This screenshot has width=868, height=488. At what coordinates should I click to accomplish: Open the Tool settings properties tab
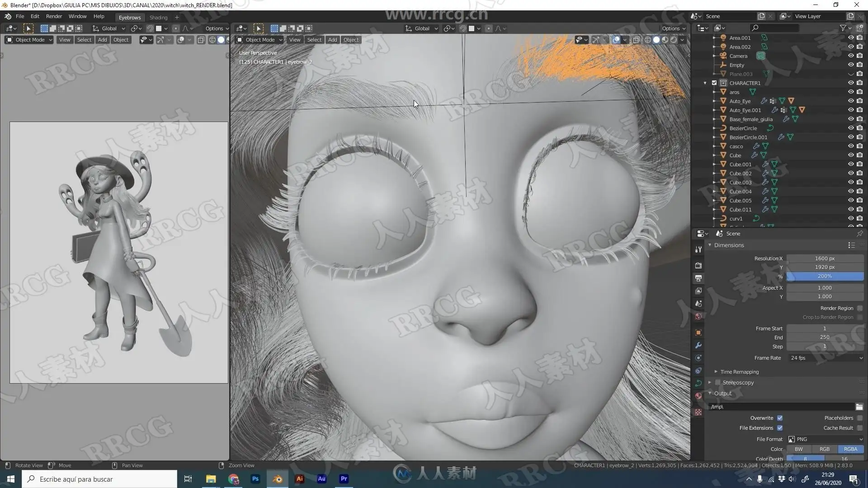coord(698,249)
